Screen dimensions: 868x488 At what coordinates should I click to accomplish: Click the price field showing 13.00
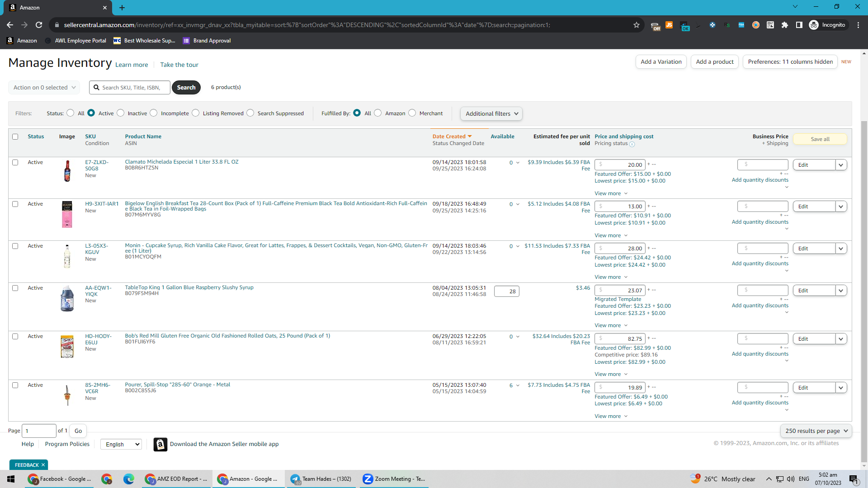point(620,206)
